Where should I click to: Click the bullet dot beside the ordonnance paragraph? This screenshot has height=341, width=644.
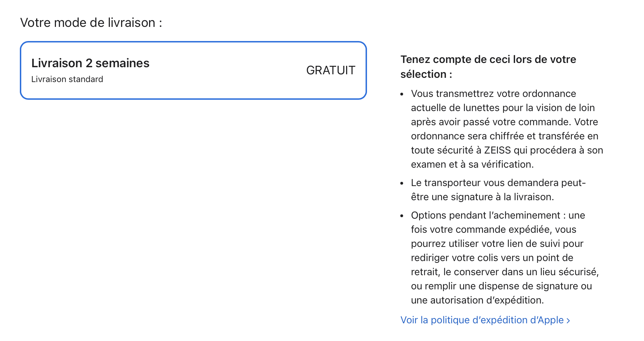(402, 94)
